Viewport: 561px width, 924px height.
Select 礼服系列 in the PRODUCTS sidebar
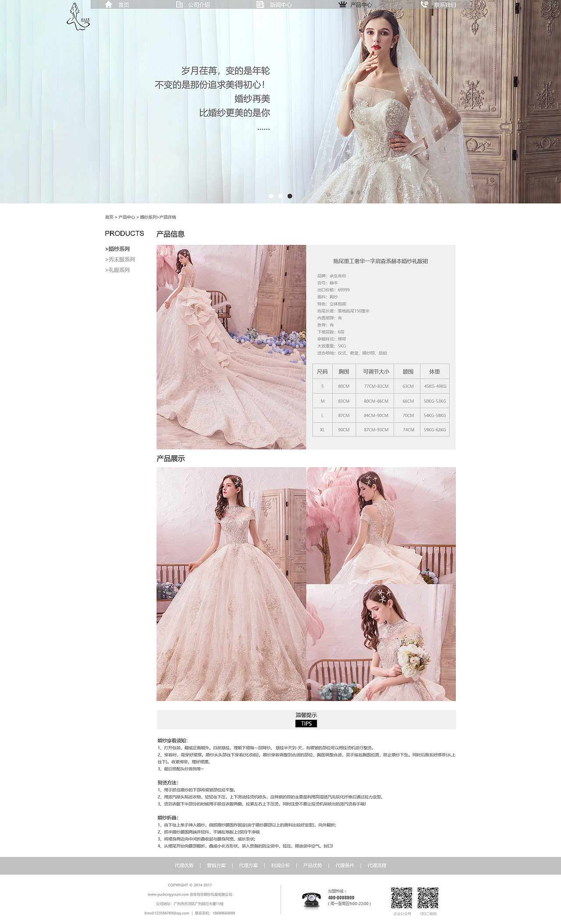117,270
